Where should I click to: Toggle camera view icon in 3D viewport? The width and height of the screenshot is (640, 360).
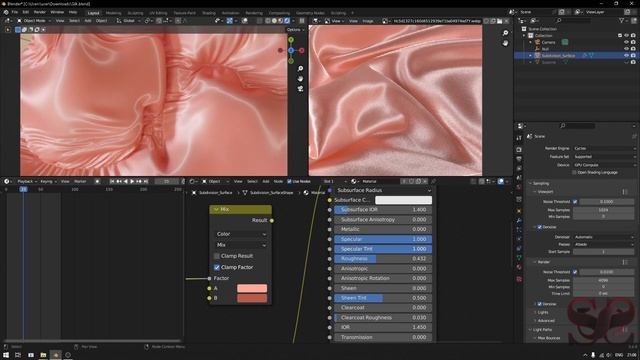(x=300, y=88)
